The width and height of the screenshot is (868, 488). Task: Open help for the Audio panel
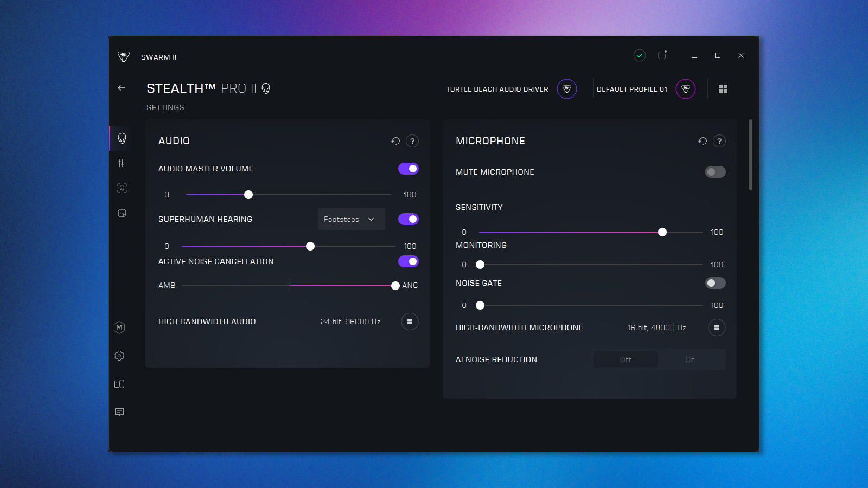tap(412, 141)
